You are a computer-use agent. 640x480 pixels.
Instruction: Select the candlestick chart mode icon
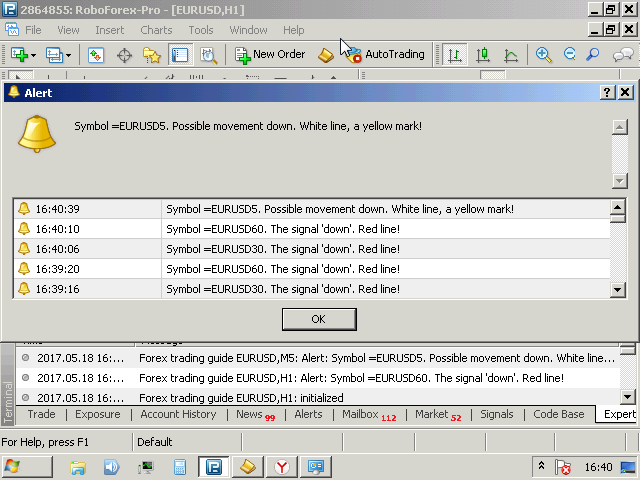pyautogui.click(x=483, y=55)
